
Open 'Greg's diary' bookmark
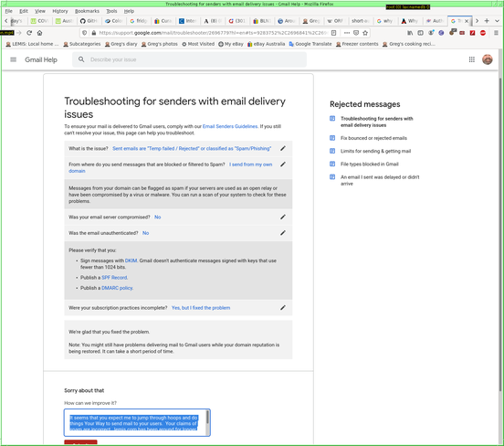[x=121, y=44]
